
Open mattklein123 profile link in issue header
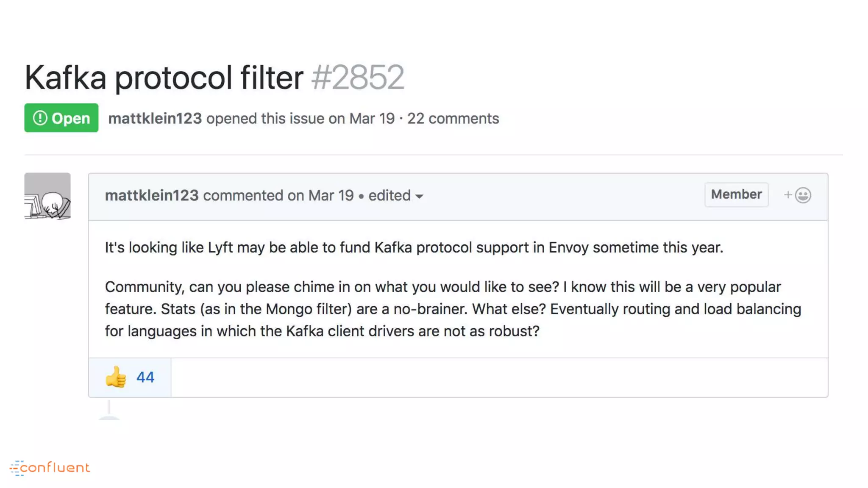pos(155,119)
